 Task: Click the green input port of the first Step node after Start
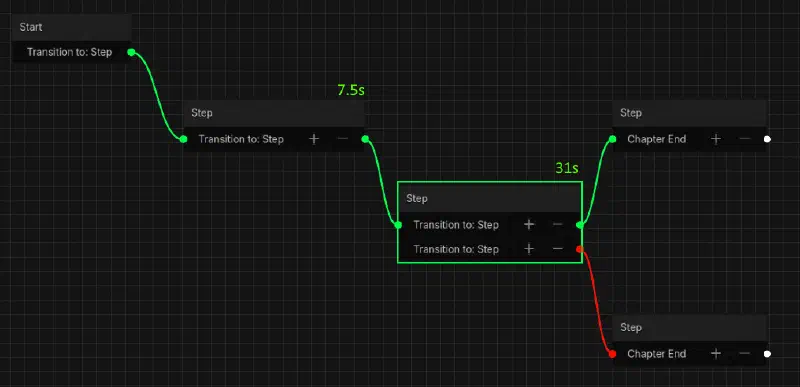pyautogui.click(x=184, y=139)
